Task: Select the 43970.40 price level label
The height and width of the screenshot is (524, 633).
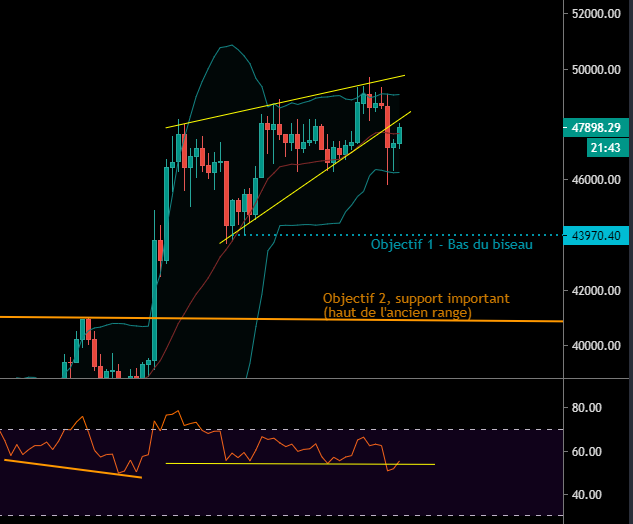Action: [596, 235]
